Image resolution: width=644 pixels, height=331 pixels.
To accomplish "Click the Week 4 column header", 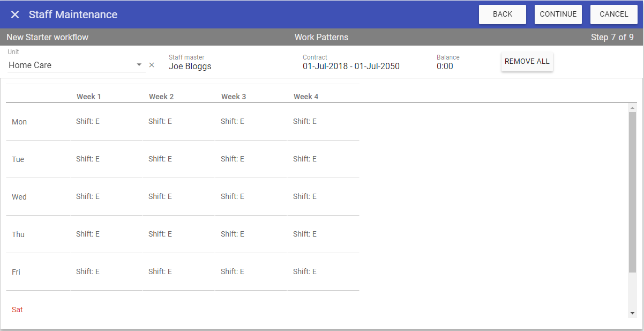I will (306, 97).
